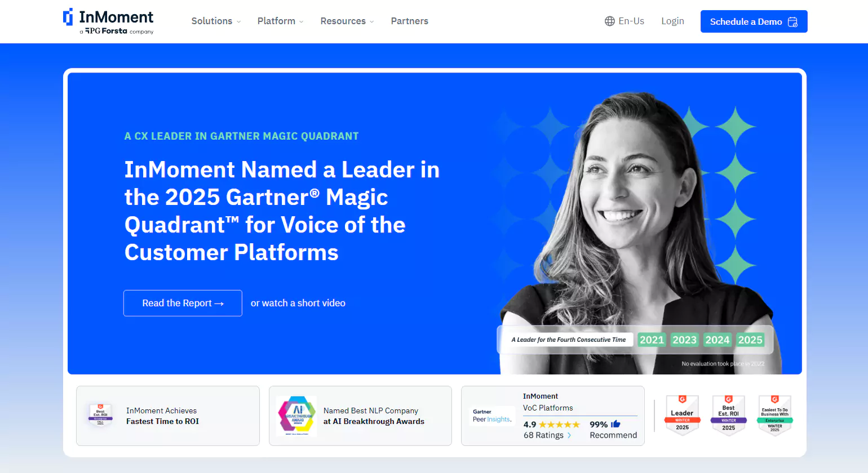The width and height of the screenshot is (868, 473).
Task: Click the AI Breakthrough Award logo
Action: [297, 416]
